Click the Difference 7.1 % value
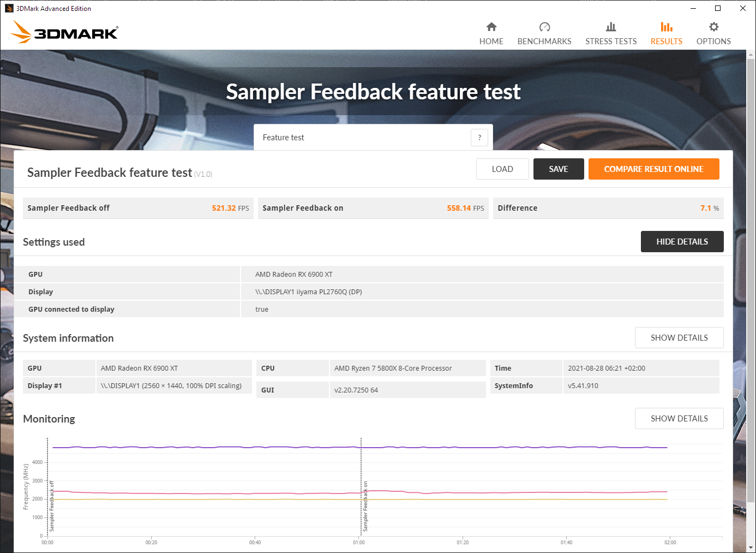The height and width of the screenshot is (553, 756). tap(710, 208)
